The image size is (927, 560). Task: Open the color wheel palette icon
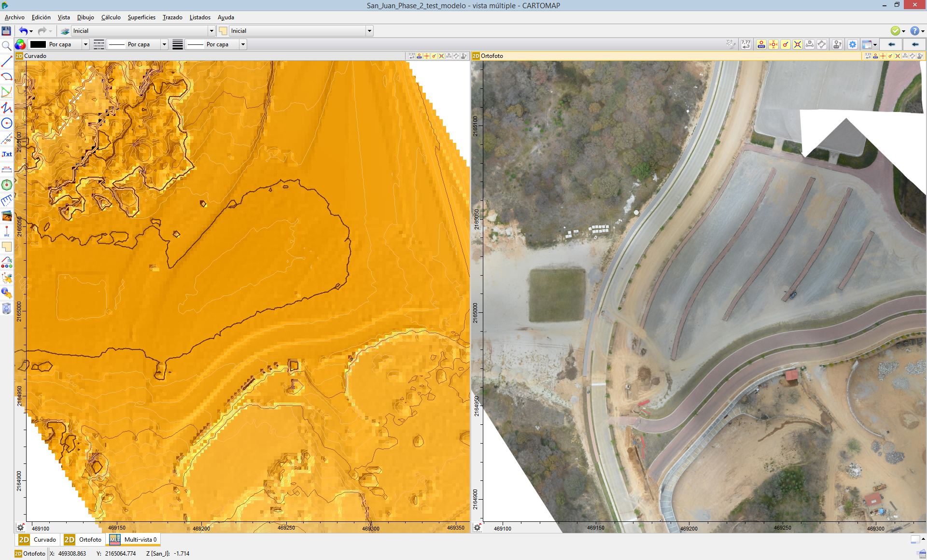pyautogui.click(x=20, y=44)
